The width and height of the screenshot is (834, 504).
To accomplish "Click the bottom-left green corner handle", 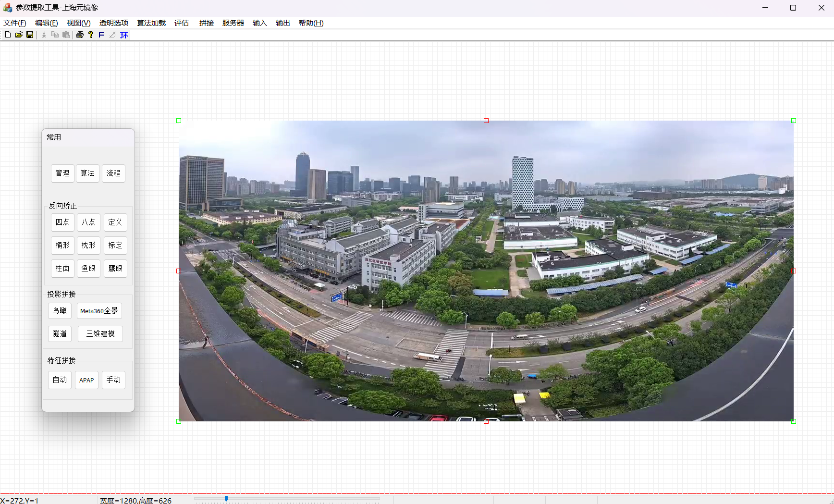I will pos(179,421).
